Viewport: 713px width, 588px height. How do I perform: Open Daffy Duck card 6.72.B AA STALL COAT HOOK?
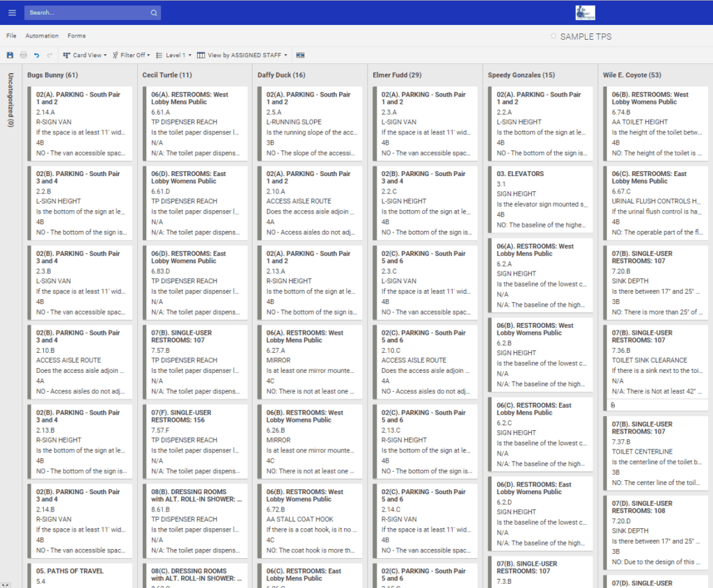[x=310, y=521]
